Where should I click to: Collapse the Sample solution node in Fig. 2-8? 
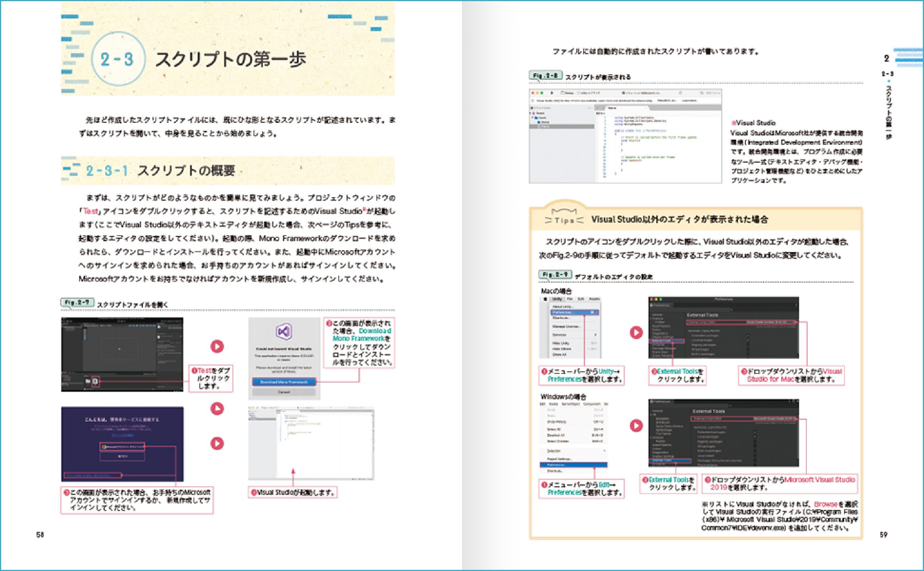click(x=531, y=113)
